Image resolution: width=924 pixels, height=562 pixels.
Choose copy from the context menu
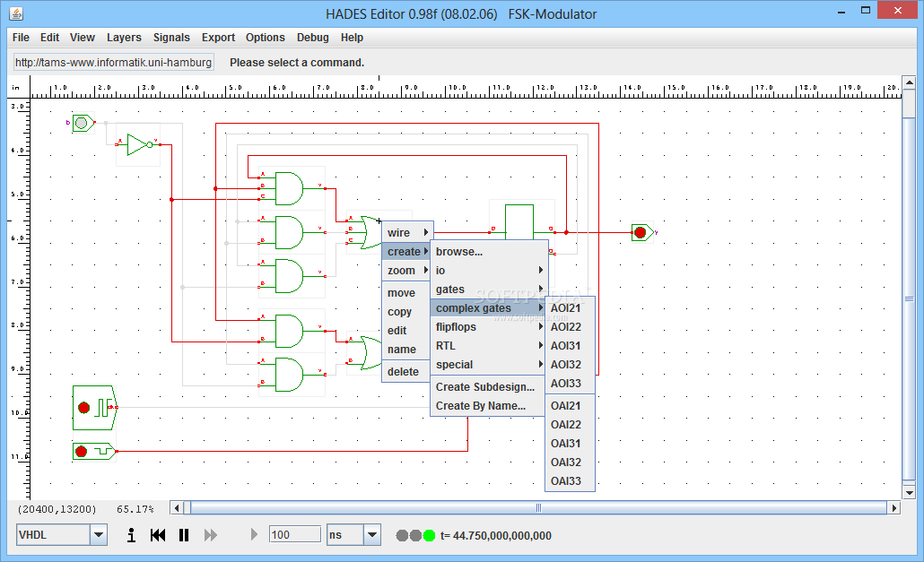point(406,311)
